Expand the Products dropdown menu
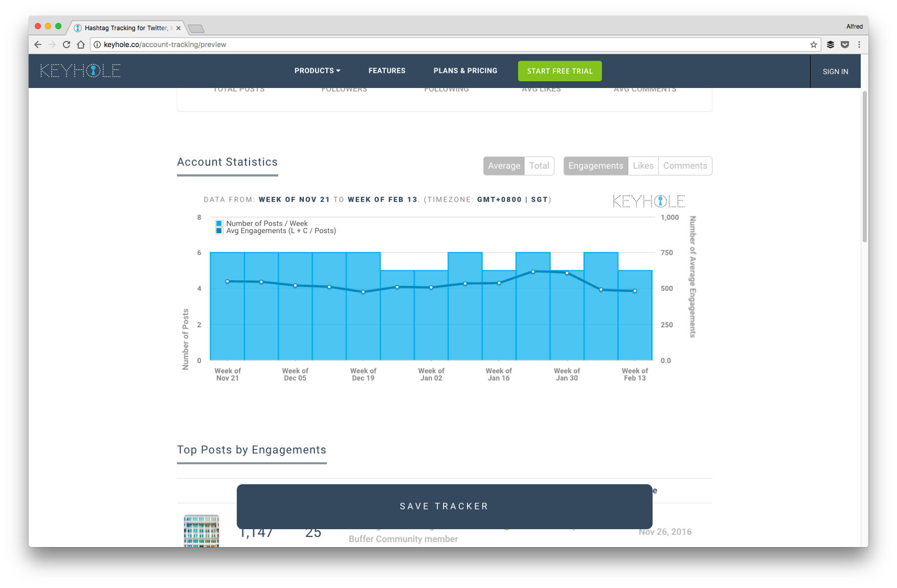 pos(317,71)
